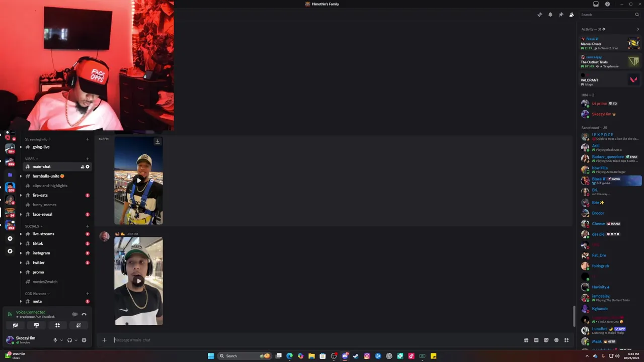Open Discover servers compass icon
Image resolution: width=644 pixels, height=362 pixels.
click(x=10, y=251)
